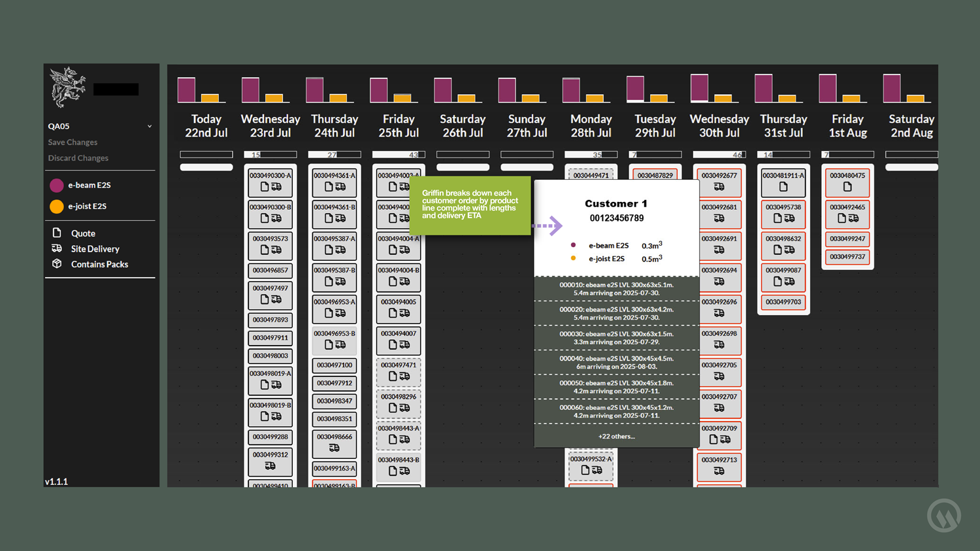
Task: Click the purple e-beam E2S color dot in the sidebar
Action: [x=57, y=186]
